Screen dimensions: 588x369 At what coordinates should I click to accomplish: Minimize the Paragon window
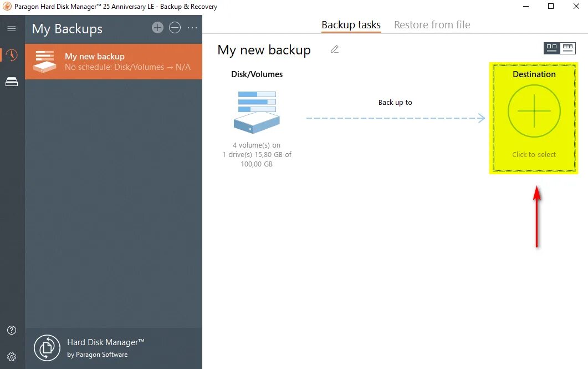(x=526, y=7)
